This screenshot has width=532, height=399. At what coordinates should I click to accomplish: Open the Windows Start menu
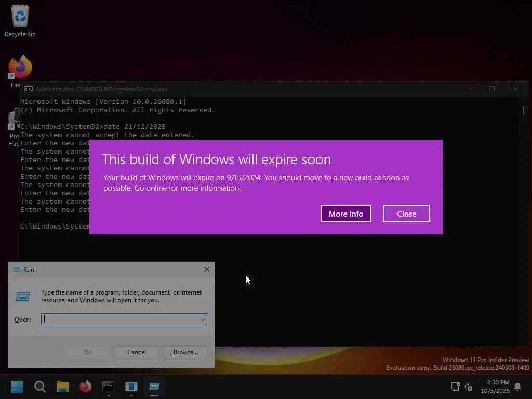click(x=17, y=387)
